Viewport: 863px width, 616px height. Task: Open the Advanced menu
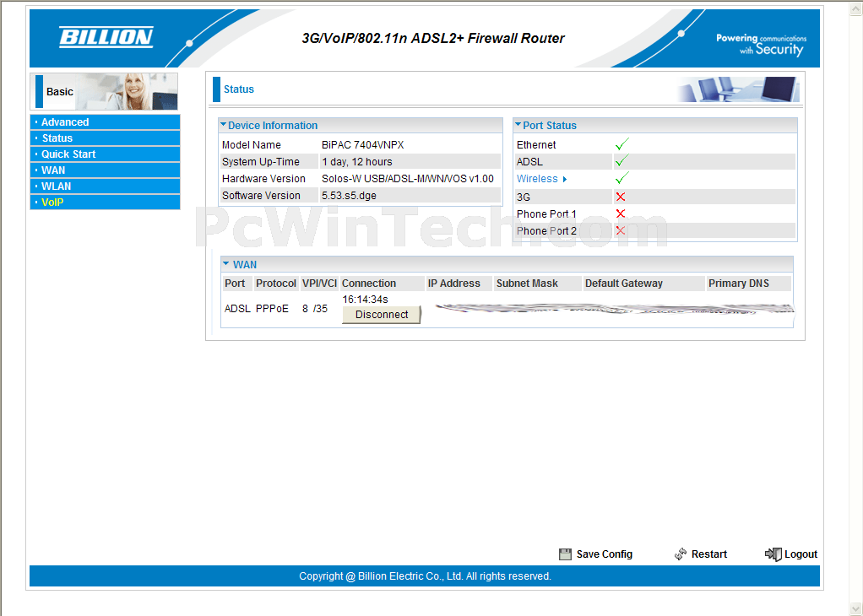pyautogui.click(x=105, y=122)
